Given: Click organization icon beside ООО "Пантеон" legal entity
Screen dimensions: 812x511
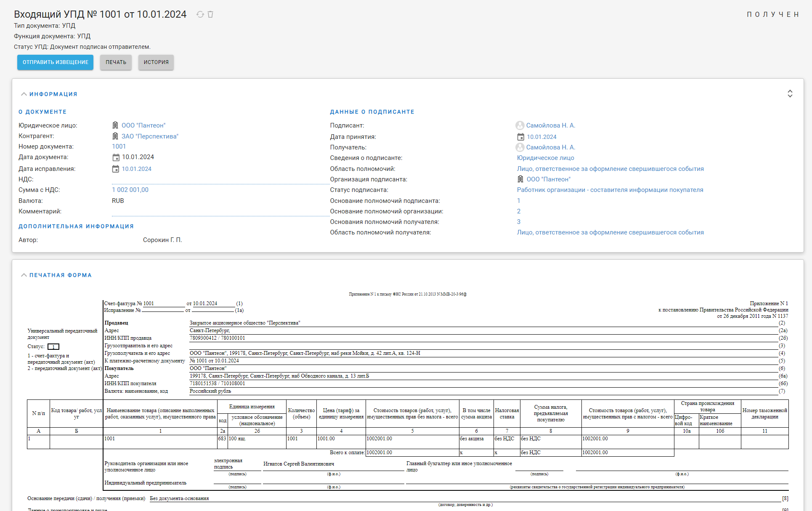Looking at the screenshot, I should point(115,125).
